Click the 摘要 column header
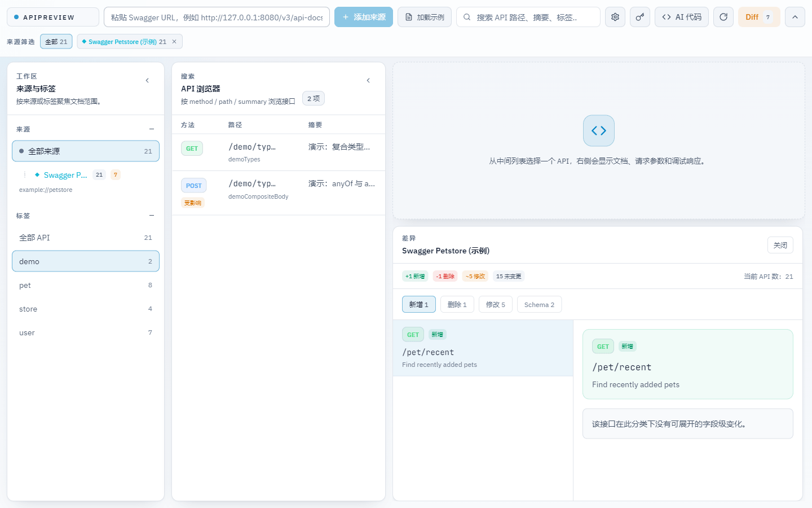Screen dimensions: 812x508 [315, 125]
